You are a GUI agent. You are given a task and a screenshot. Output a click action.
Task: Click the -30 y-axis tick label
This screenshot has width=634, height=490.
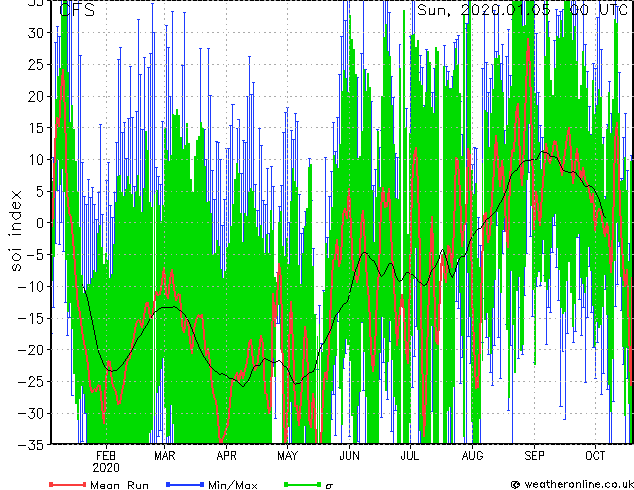click(x=31, y=413)
